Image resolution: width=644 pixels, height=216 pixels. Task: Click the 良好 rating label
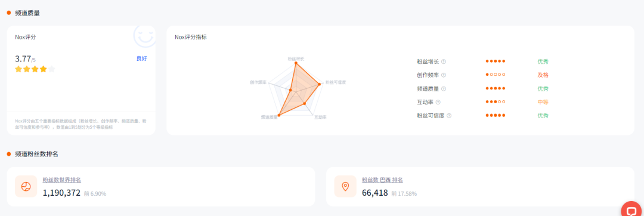tap(142, 58)
